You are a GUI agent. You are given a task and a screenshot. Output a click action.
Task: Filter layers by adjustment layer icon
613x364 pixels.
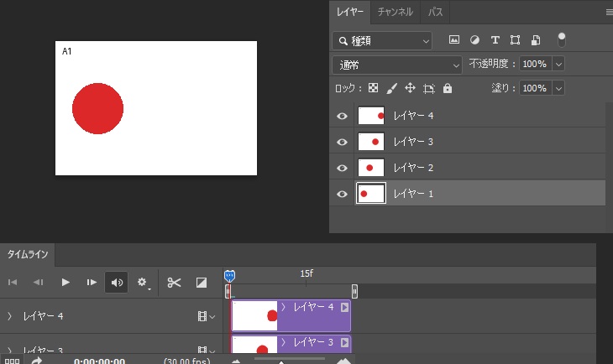(474, 39)
